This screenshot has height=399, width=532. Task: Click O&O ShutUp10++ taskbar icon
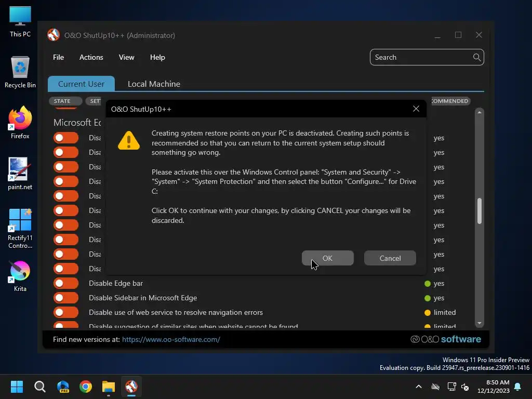131,387
